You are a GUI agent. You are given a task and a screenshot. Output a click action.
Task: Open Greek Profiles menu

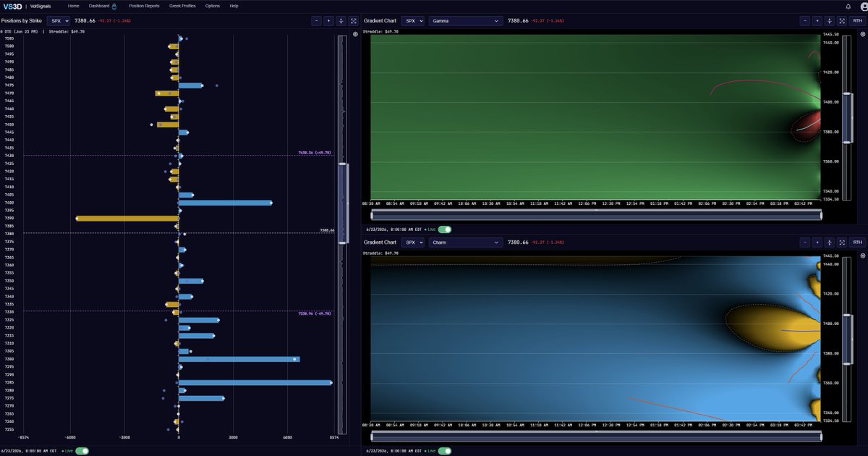[x=182, y=6]
